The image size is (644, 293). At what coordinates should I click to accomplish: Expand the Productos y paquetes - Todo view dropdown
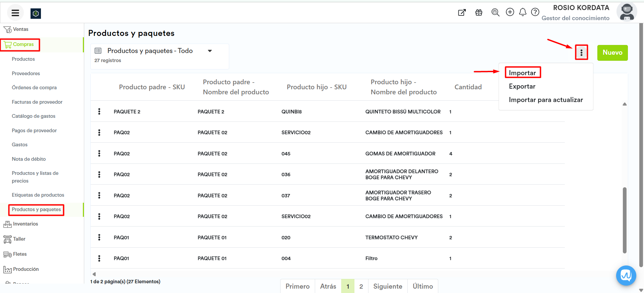coord(210,51)
